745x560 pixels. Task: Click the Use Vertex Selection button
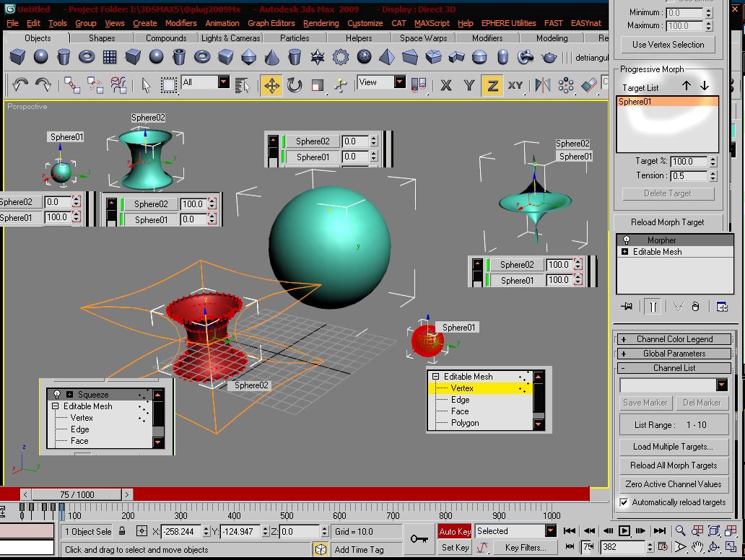pos(668,45)
